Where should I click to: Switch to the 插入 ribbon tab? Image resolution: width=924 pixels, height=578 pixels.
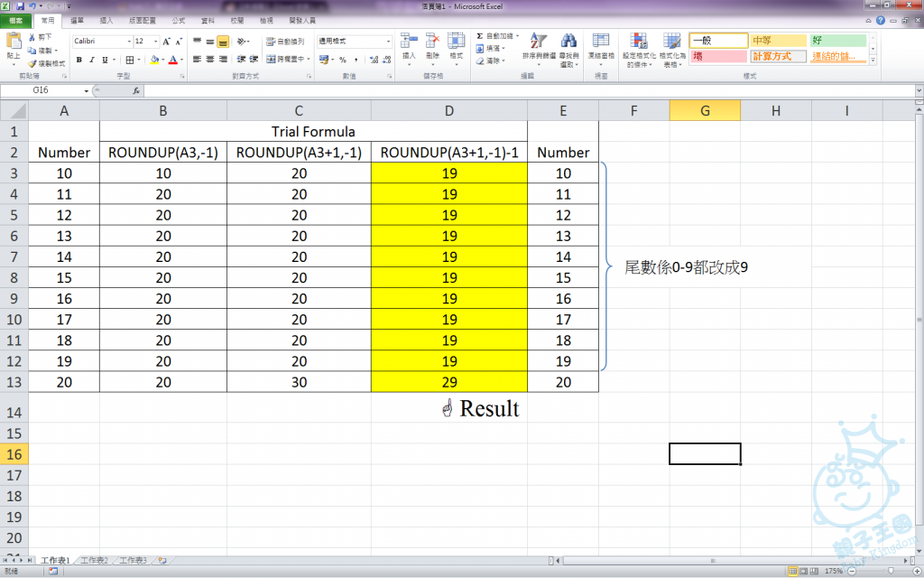coord(106,20)
